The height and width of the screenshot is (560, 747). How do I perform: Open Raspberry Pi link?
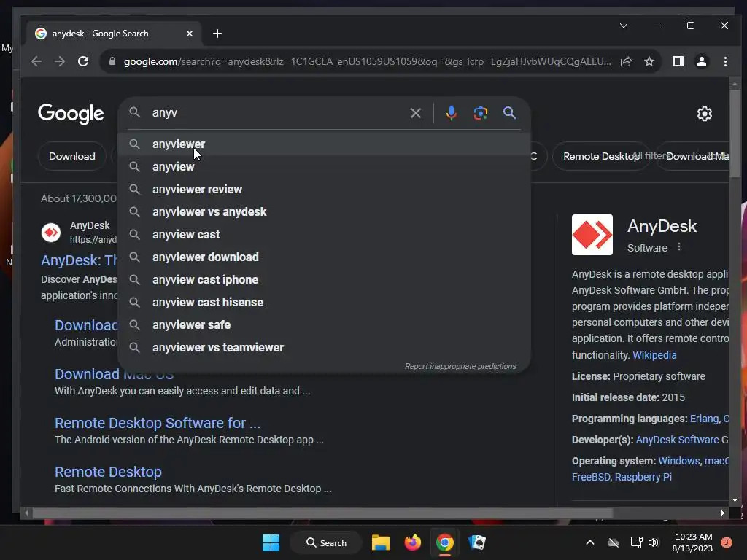coord(643,477)
